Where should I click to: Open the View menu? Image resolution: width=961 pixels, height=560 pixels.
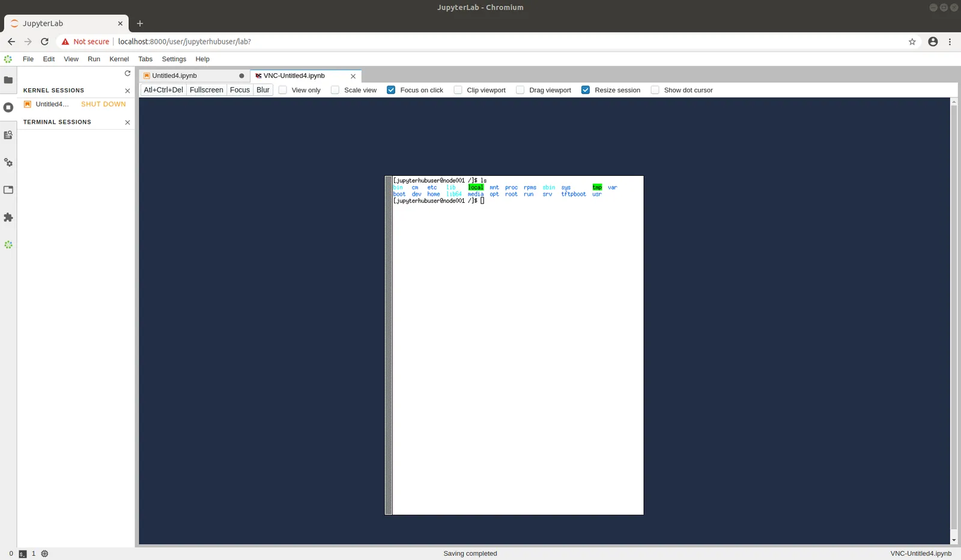[x=71, y=59]
